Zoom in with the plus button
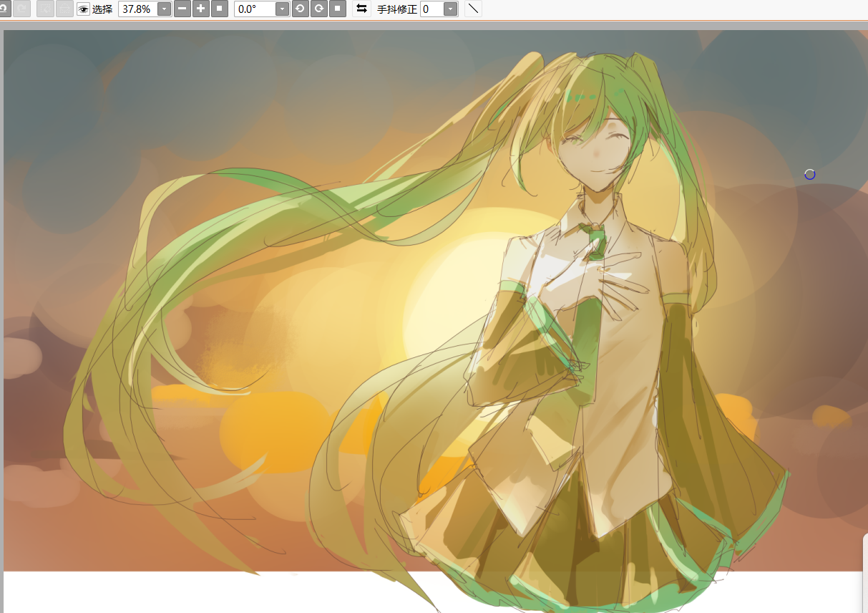This screenshot has width=868, height=613. point(201,9)
